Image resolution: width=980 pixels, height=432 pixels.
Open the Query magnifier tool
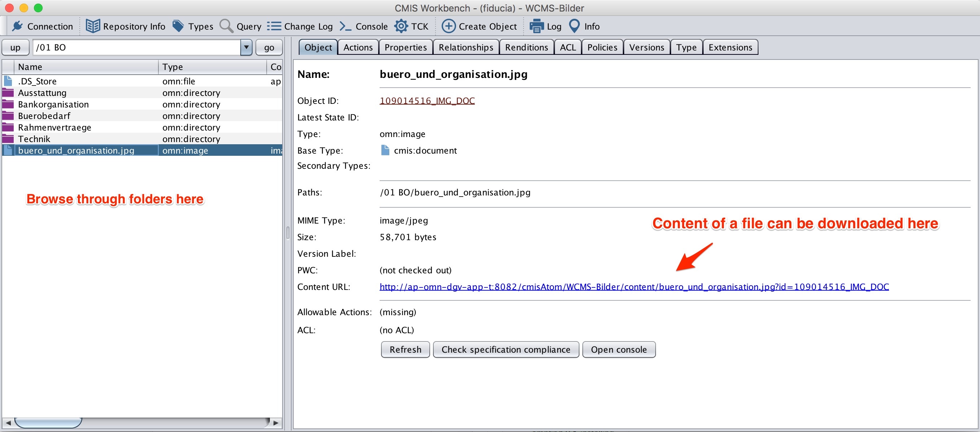tap(227, 26)
